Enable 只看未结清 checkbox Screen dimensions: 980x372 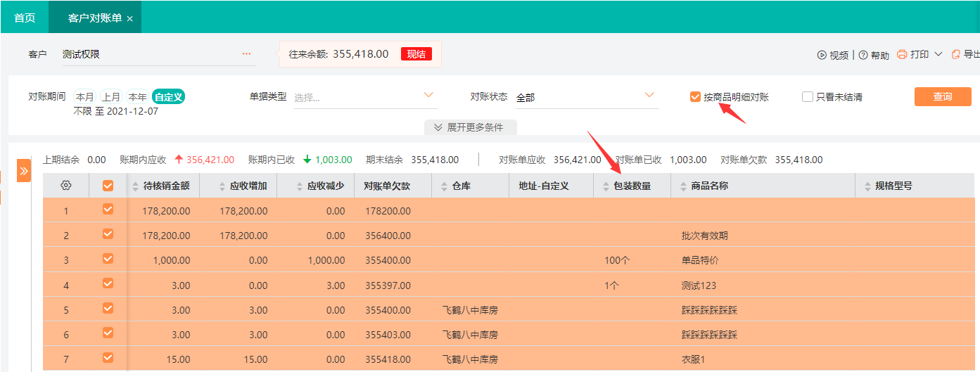tap(808, 97)
